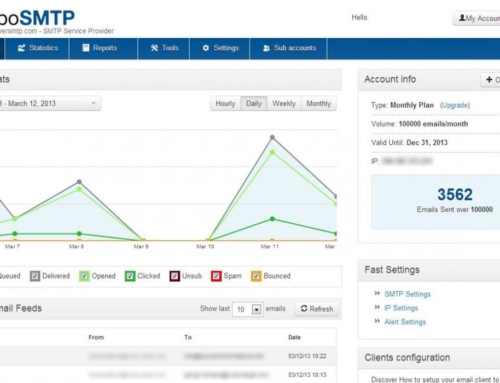Click the Refresh circular arrow icon
The image size is (500, 383).
[x=304, y=308]
